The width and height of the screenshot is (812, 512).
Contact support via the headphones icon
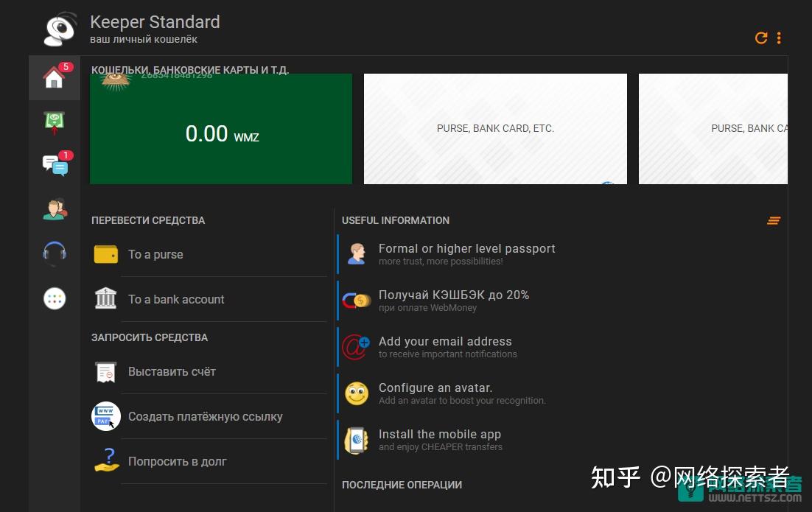coord(54,254)
